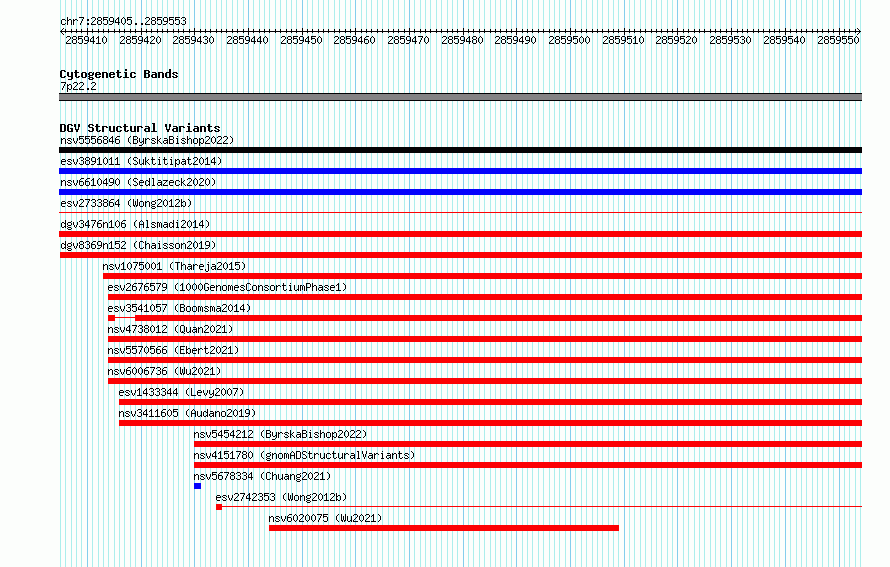Open nsv5454212 (ByrskaBishop2022) variant
890x567 pixels.
click(x=280, y=434)
